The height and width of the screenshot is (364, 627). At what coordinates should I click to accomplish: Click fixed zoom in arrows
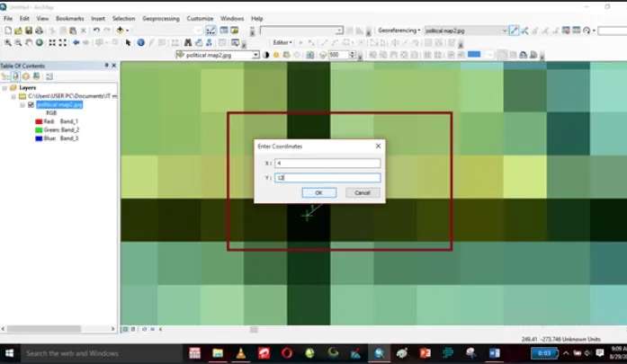[52, 43]
